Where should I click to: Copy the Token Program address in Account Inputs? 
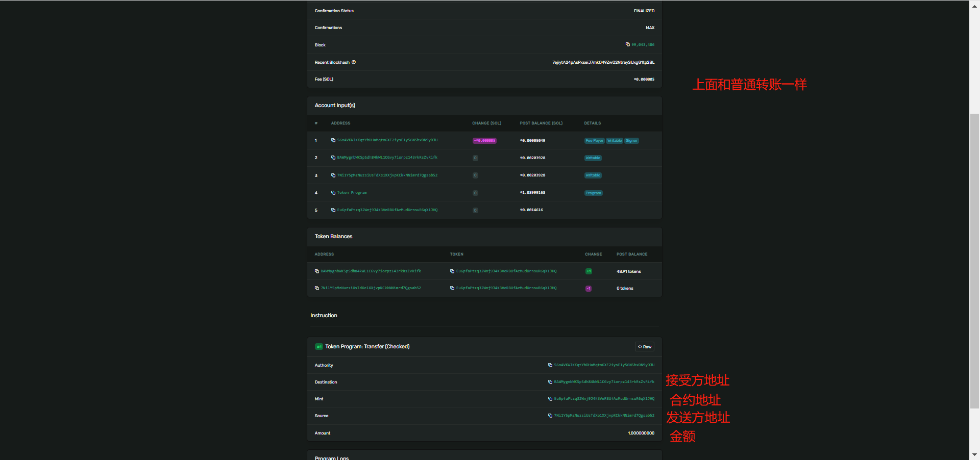(333, 193)
